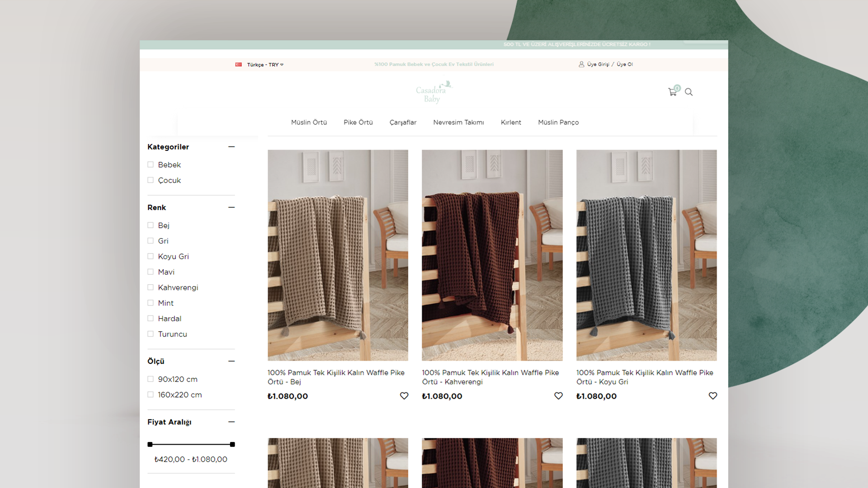Collapse the Renk filter section

click(x=231, y=207)
